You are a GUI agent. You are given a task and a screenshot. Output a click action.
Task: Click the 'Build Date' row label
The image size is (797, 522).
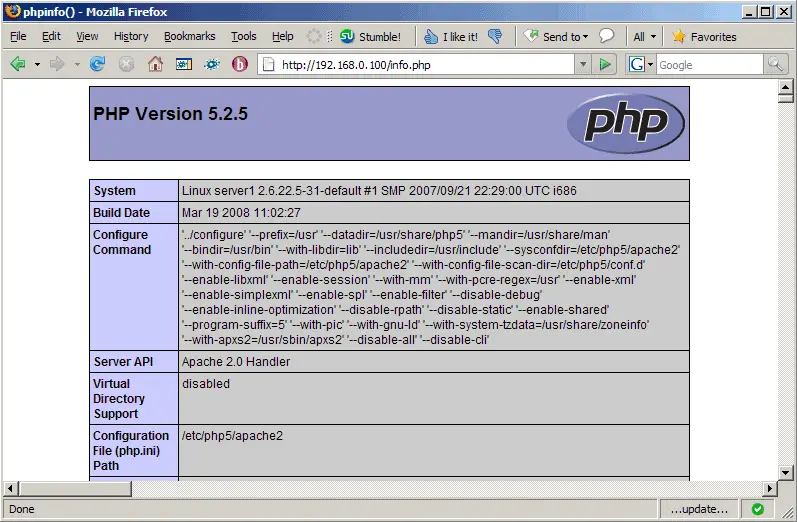121,212
